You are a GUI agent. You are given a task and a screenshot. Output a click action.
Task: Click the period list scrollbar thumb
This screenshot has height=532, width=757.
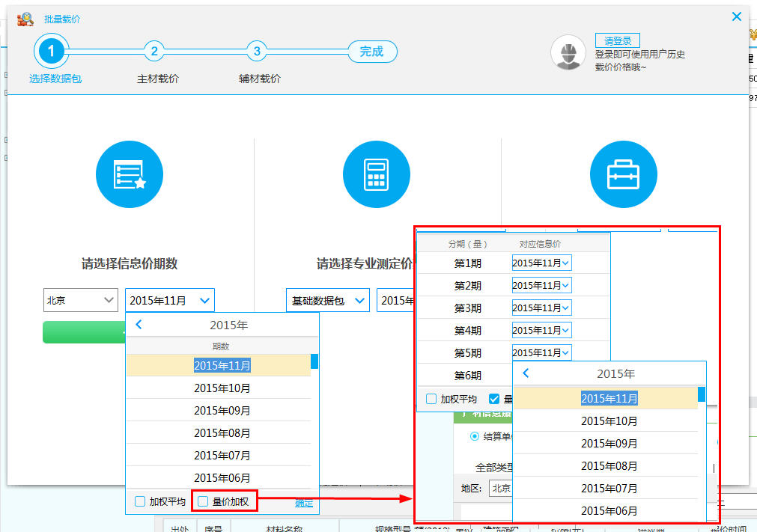(314, 361)
